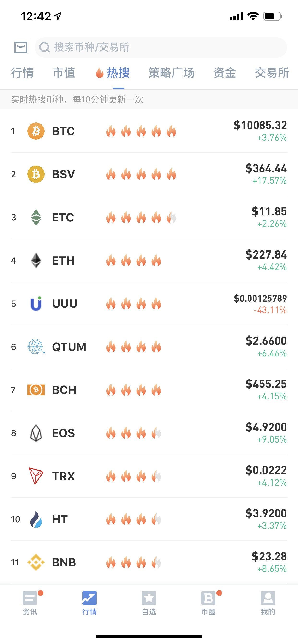The height and width of the screenshot is (644, 298).
Task: Open the BCH $455.25 price entry
Action: 266,384
